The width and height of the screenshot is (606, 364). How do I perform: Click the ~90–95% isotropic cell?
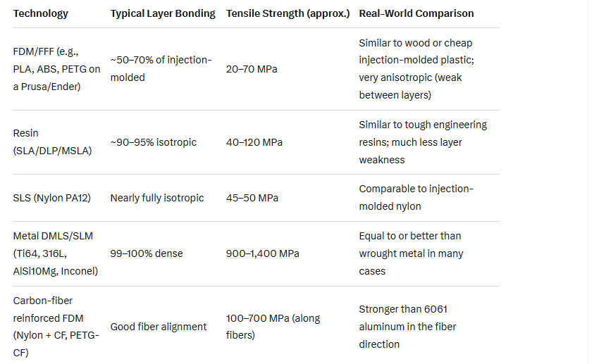coord(153,142)
